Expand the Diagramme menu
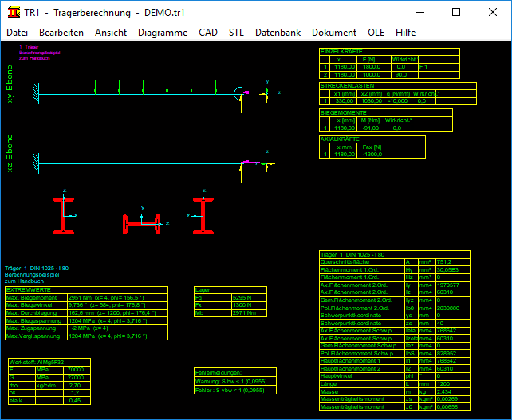Screen dimensions: 512x420 [x=163, y=33]
